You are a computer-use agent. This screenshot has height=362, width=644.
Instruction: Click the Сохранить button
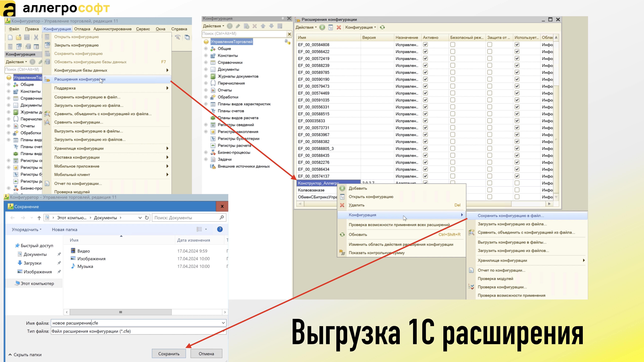click(169, 353)
